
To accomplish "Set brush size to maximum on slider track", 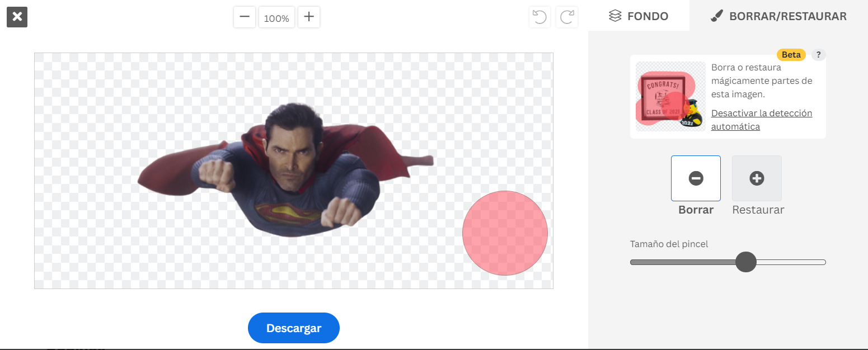I will [824, 262].
